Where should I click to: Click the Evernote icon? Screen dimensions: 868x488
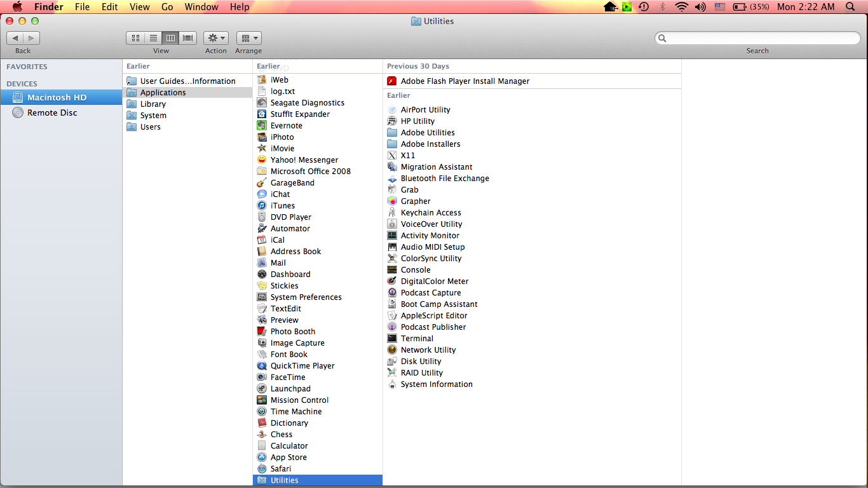(262, 126)
